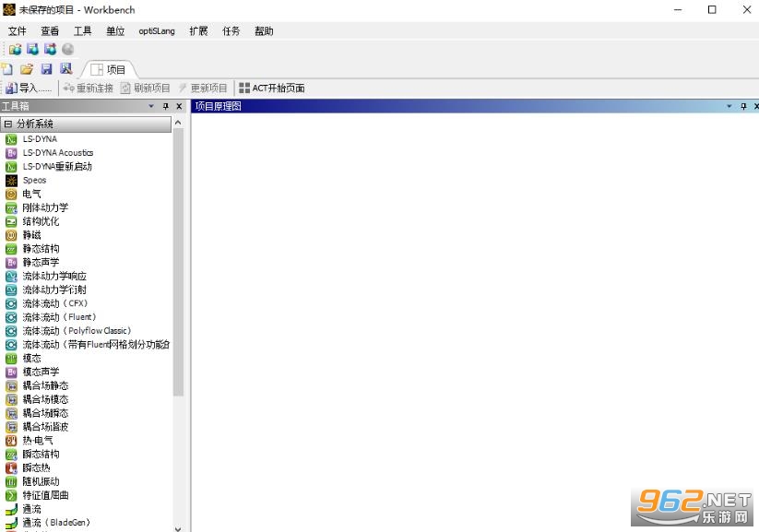Click the 静态结构 system icon
Image resolution: width=759 pixels, height=532 pixels.
[11, 249]
